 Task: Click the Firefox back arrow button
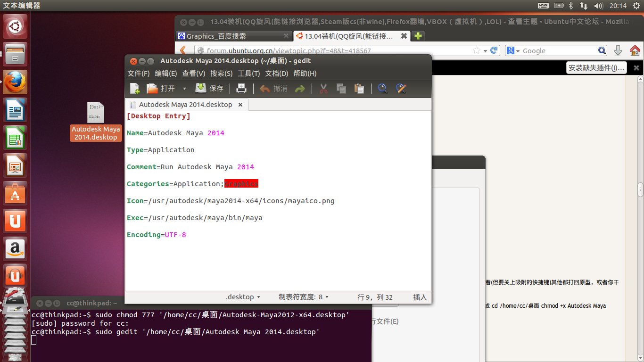click(183, 50)
